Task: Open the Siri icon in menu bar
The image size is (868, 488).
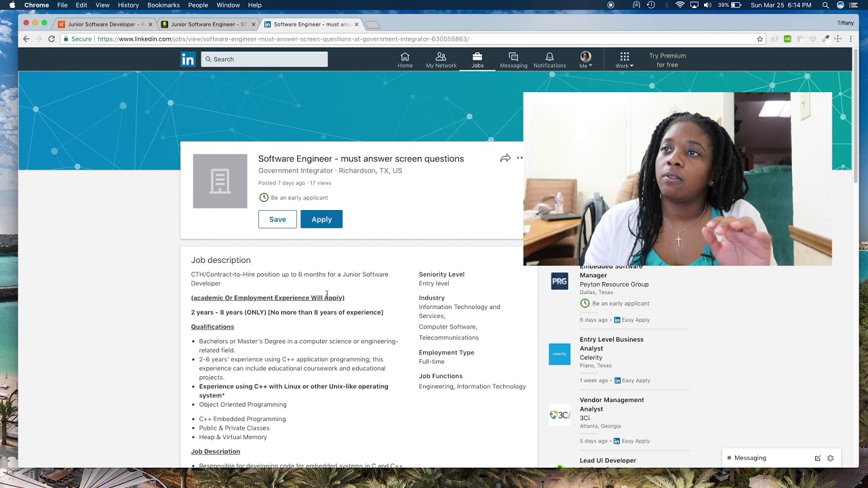Action: click(841, 5)
